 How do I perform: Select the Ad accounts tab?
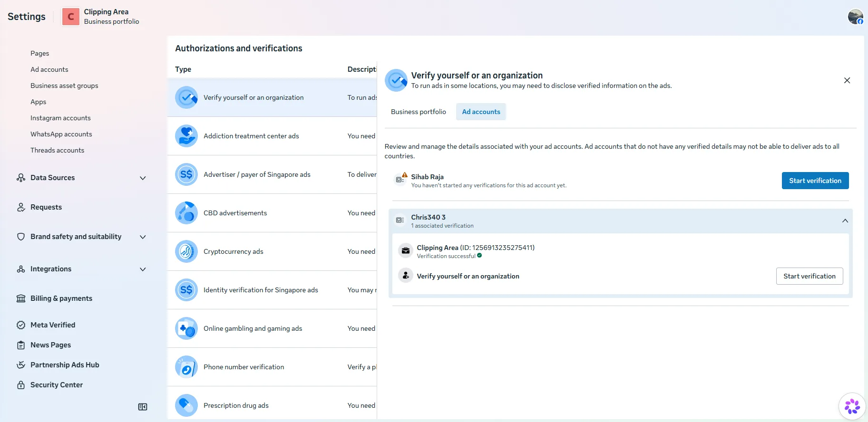481,112
